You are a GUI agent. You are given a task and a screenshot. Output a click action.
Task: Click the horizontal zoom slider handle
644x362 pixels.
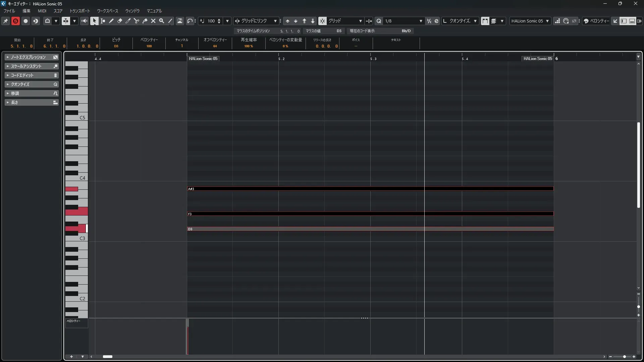tap(624, 357)
